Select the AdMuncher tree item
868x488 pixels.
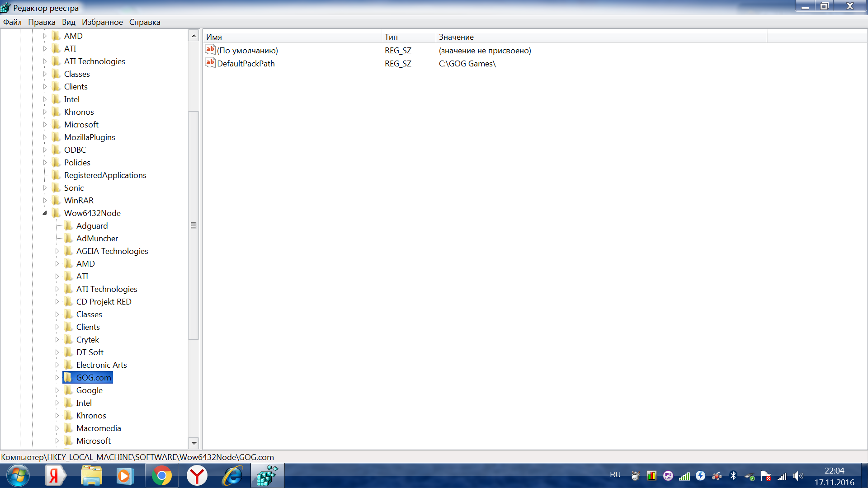tap(97, 238)
